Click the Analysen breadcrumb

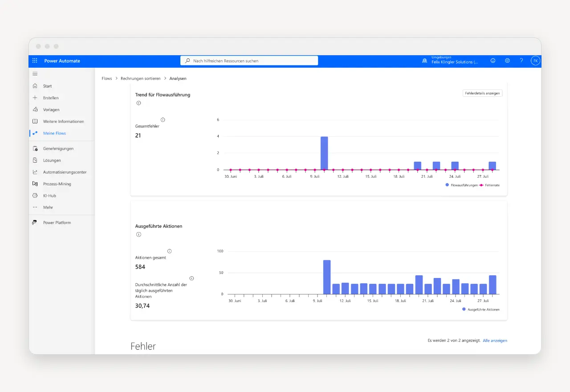[178, 78]
